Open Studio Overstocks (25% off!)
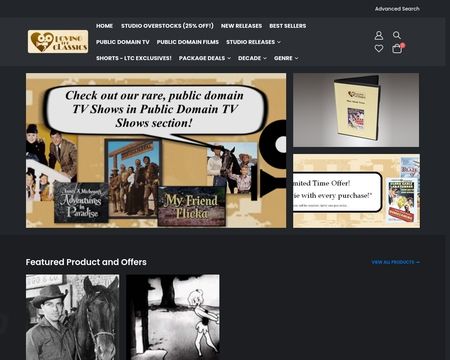 click(167, 26)
